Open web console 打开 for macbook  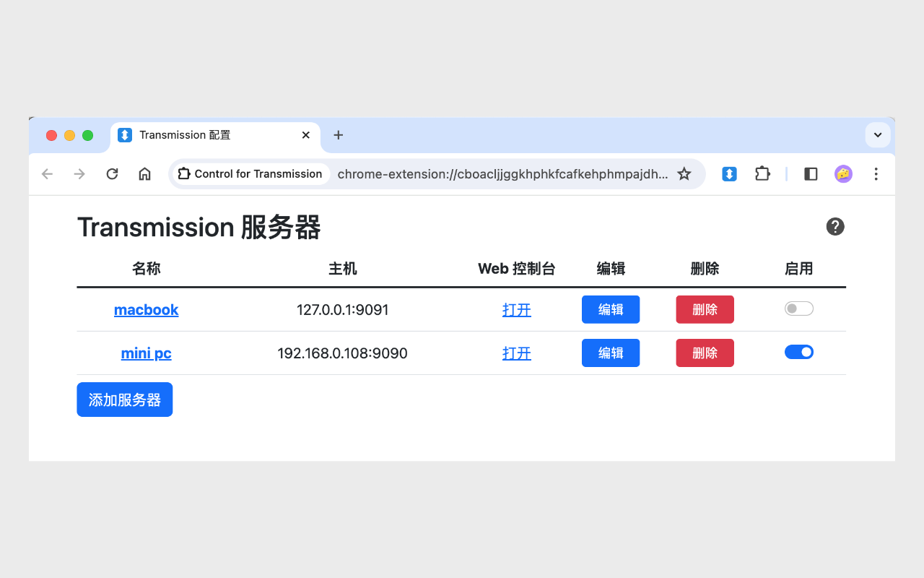[x=517, y=310]
